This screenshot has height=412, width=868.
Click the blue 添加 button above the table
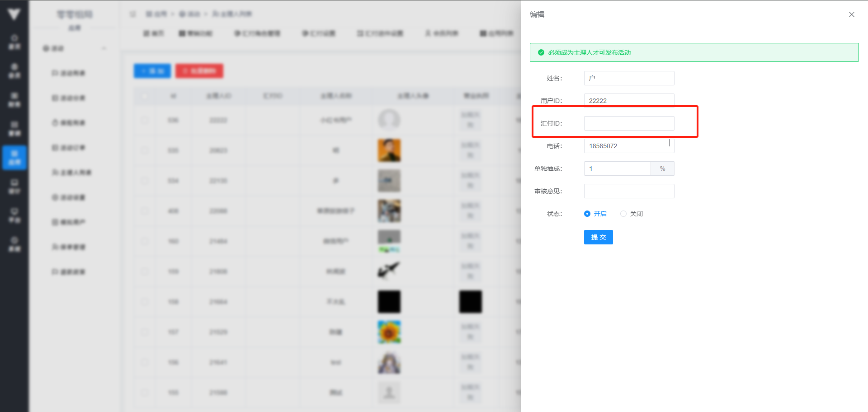coord(152,71)
